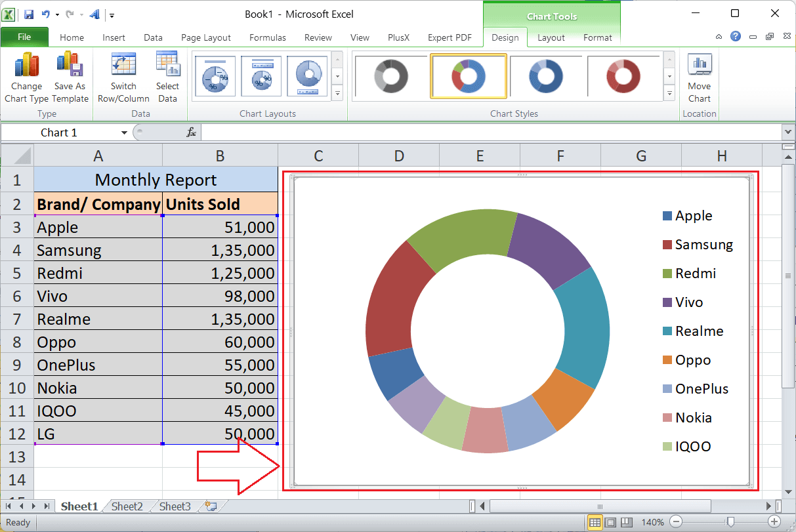
Task: Click Move Chart in the Location group
Action: point(699,77)
